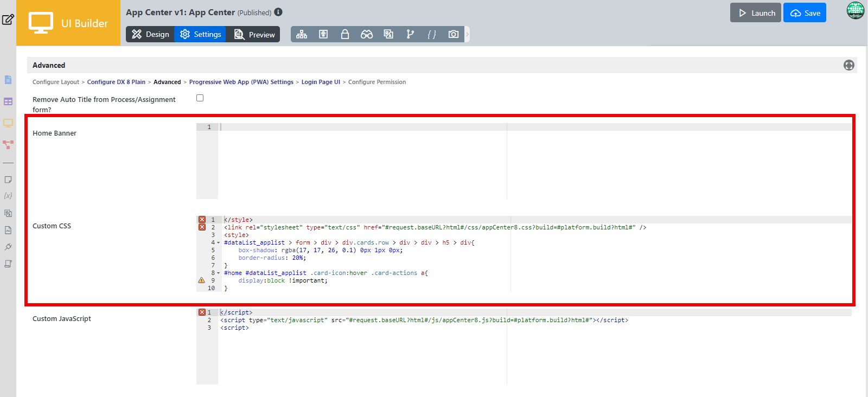
Task: Click error marker on Custom JavaScript line 1
Action: [202, 312]
